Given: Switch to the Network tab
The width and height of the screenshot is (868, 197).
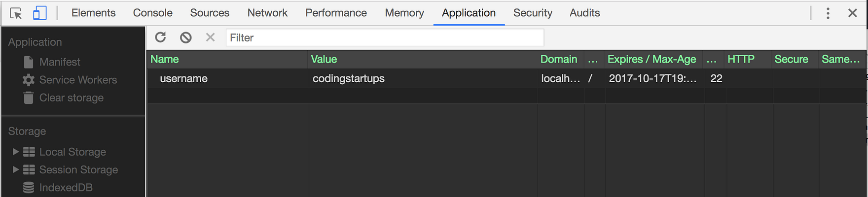Looking at the screenshot, I should [267, 13].
